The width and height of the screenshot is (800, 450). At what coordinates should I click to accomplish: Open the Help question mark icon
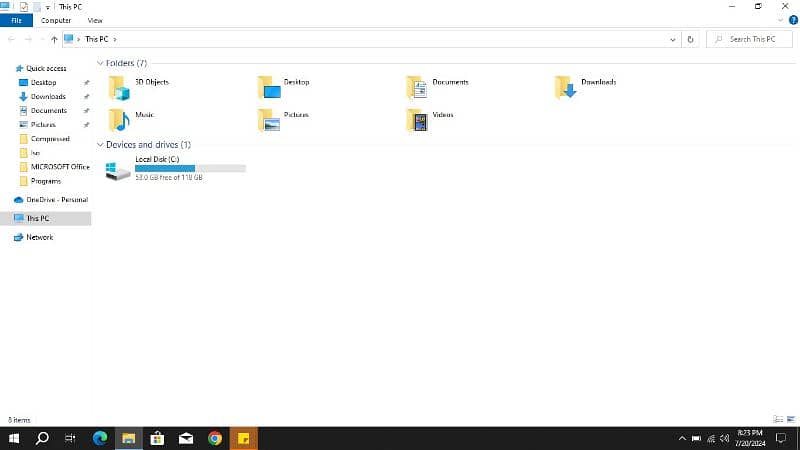point(793,19)
